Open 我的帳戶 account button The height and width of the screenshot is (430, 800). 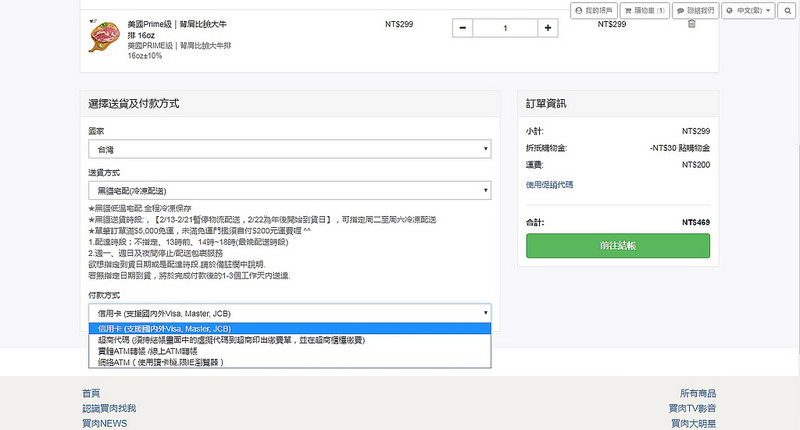[592, 10]
